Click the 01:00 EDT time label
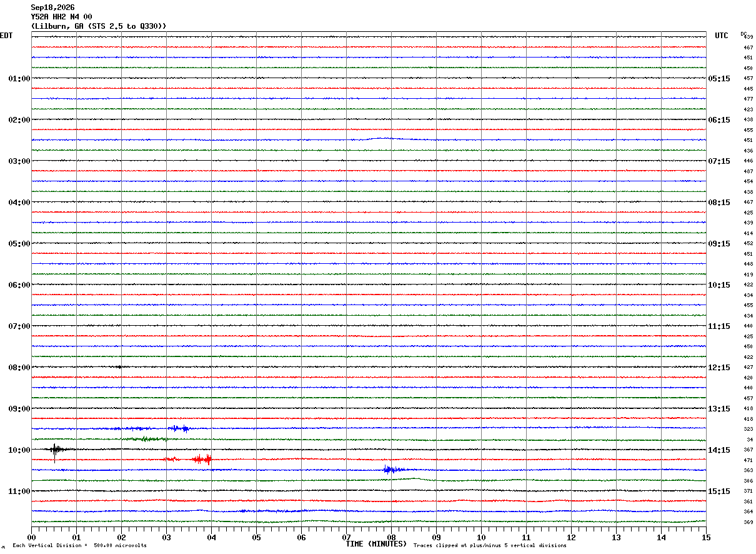756x554 pixels. (x=19, y=79)
